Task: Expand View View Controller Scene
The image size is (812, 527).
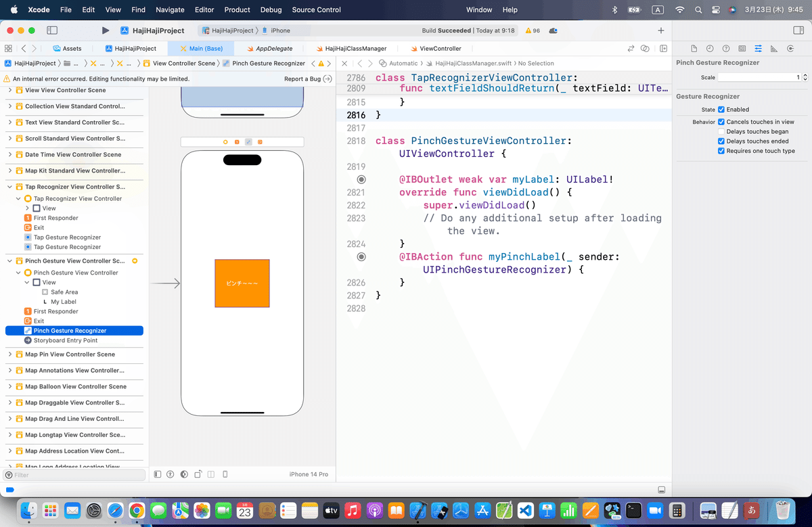Action: click(10, 90)
